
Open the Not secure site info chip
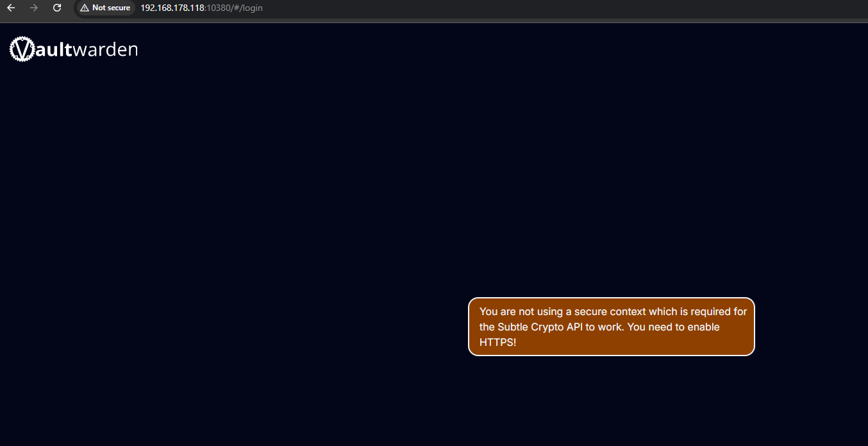[x=105, y=8]
